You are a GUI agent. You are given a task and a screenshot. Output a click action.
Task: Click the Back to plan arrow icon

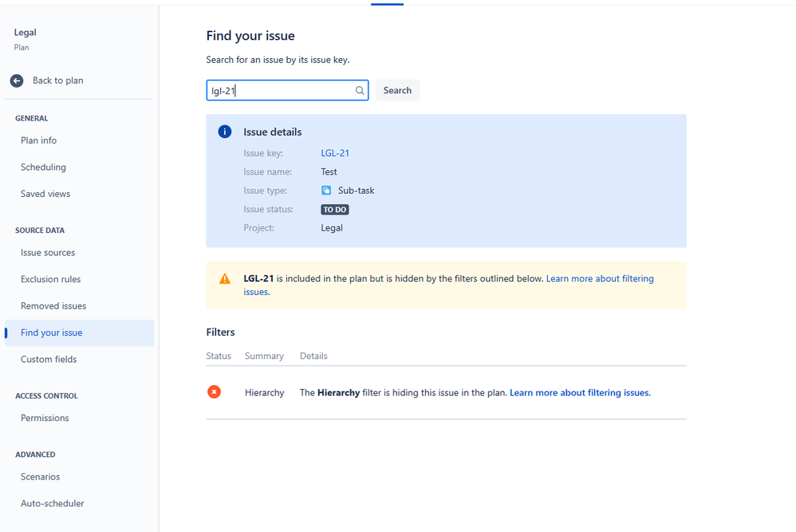[17, 81]
